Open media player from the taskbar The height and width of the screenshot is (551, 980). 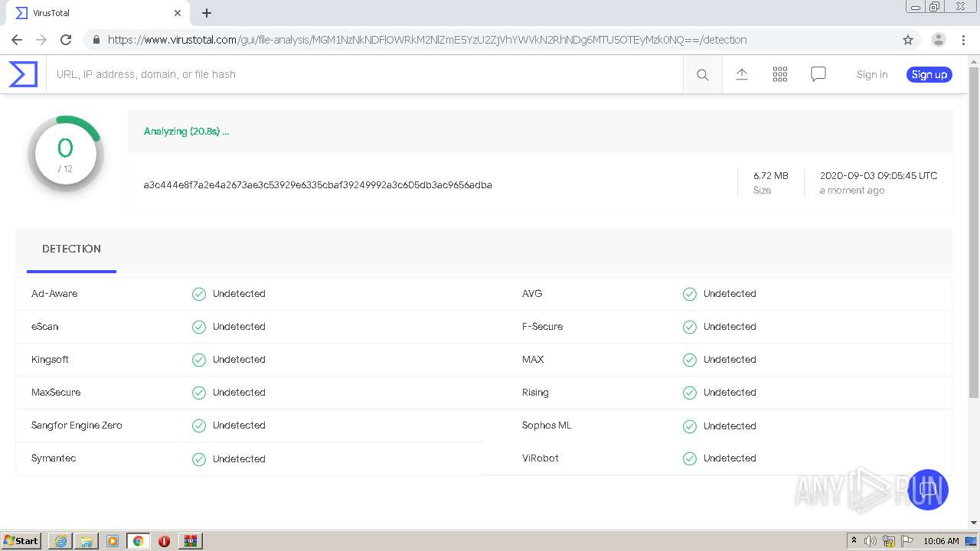tap(113, 541)
